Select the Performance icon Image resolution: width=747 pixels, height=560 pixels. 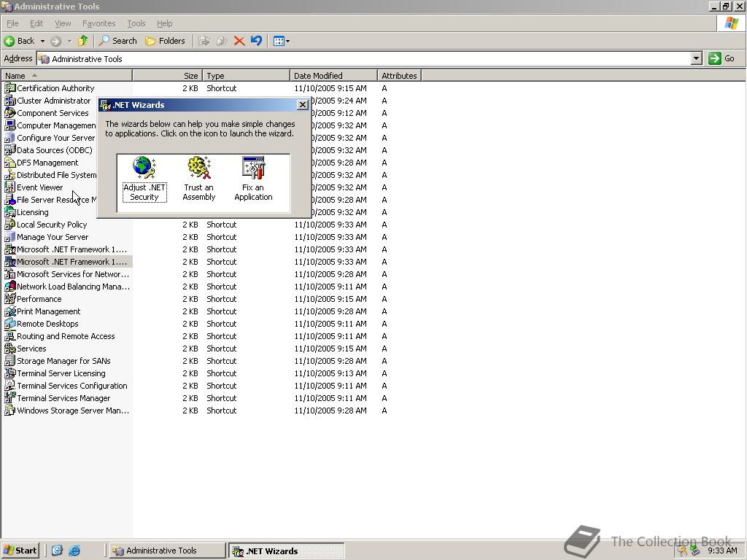coord(9,298)
